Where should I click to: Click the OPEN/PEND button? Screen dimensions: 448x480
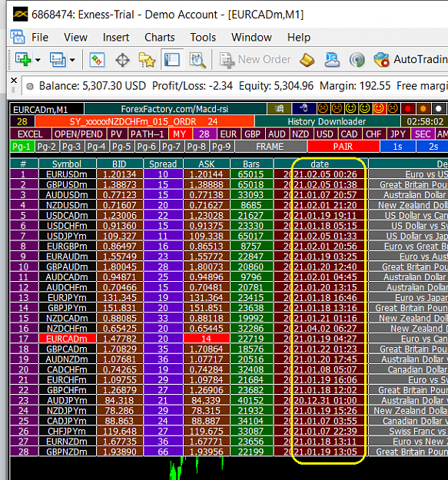[x=78, y=134]
